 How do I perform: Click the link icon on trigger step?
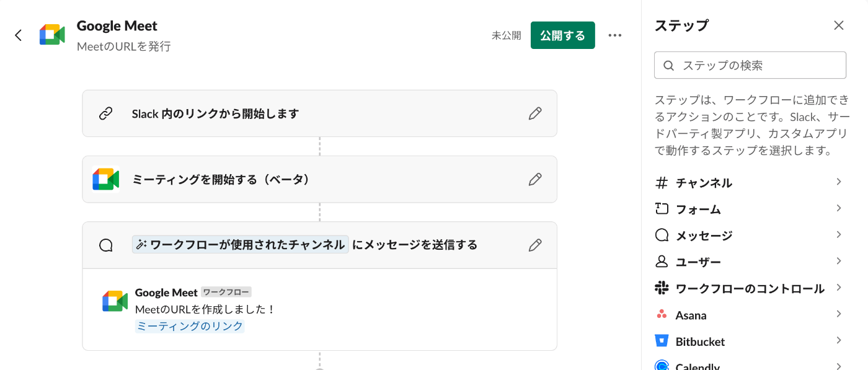[106, 113]
